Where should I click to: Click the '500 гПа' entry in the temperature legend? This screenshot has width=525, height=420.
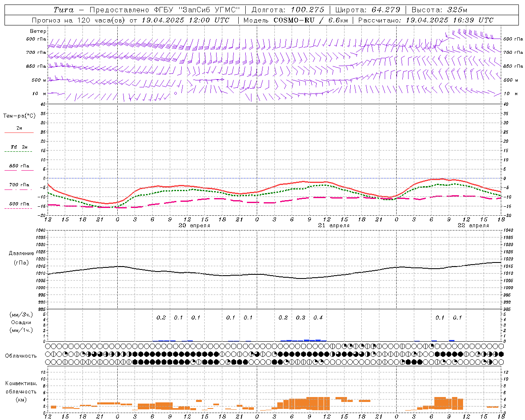click(19, 204)
